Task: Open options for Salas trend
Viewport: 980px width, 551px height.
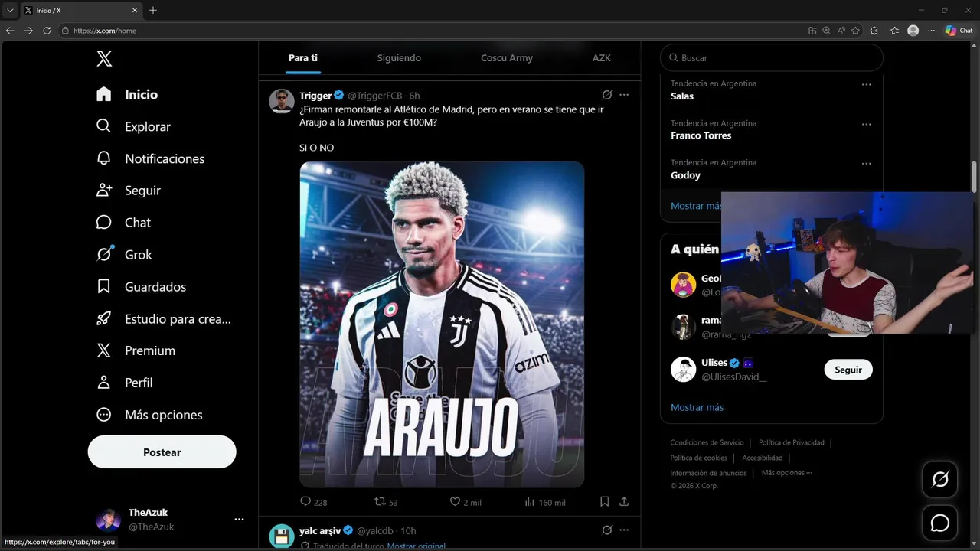Action: pyautogui.click(x=866, y=84)
